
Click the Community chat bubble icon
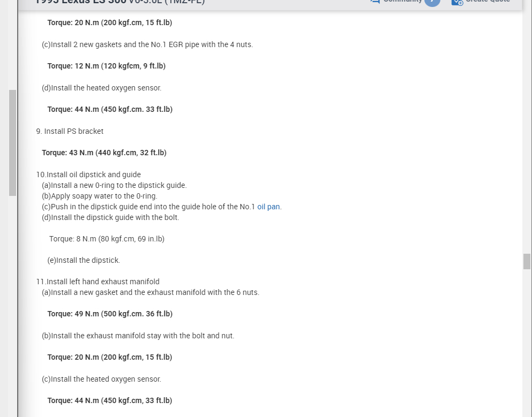(376, 2)
